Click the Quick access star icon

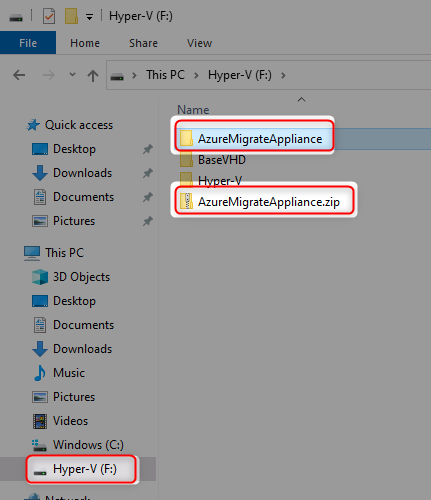tap(33, 125)
